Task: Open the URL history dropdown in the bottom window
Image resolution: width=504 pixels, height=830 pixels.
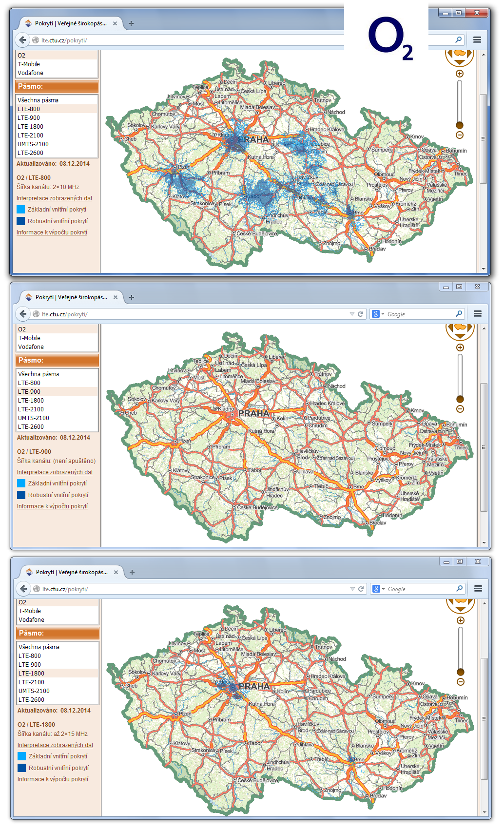Action: tap(352, 589)
